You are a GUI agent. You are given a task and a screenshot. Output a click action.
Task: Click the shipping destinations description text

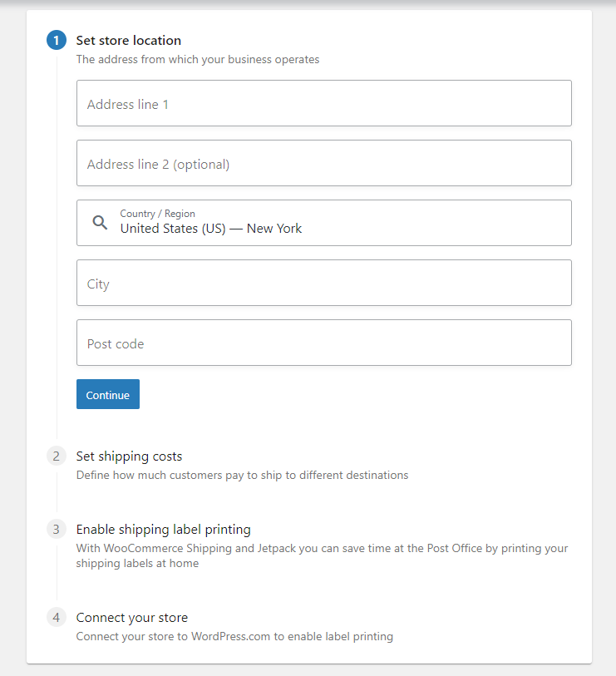[x=242, y=475]
